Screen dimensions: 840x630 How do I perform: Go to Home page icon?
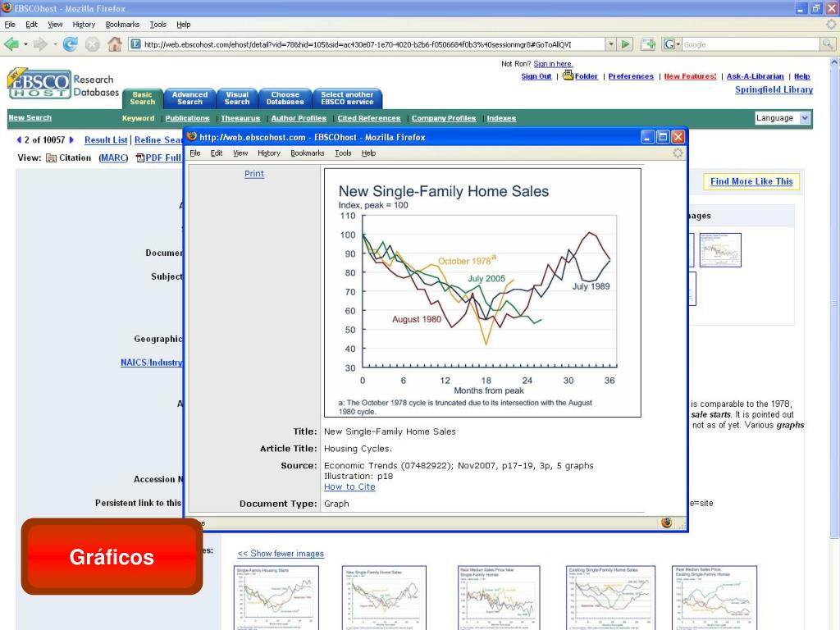[x=114, y=44]
